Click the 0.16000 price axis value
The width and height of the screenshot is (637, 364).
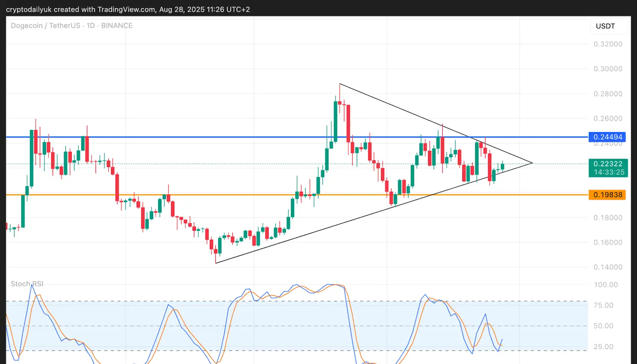pyautogui.click(x=608, y=242)
